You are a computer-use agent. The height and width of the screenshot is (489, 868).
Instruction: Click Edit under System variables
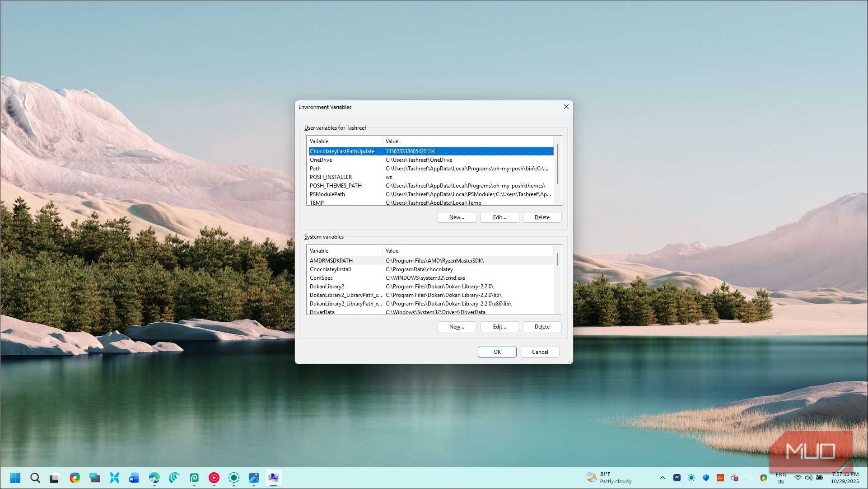click(x=499, y=327)
